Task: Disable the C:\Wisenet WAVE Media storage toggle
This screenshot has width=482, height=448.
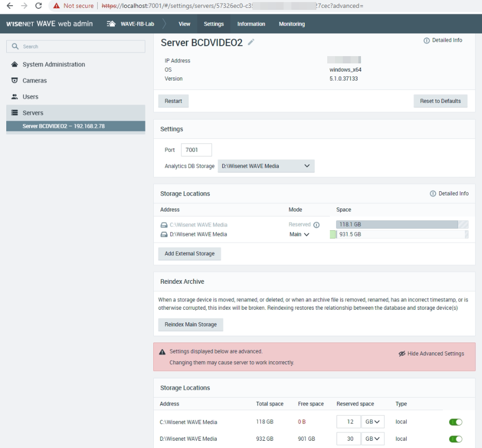Action: pos(456,422)
